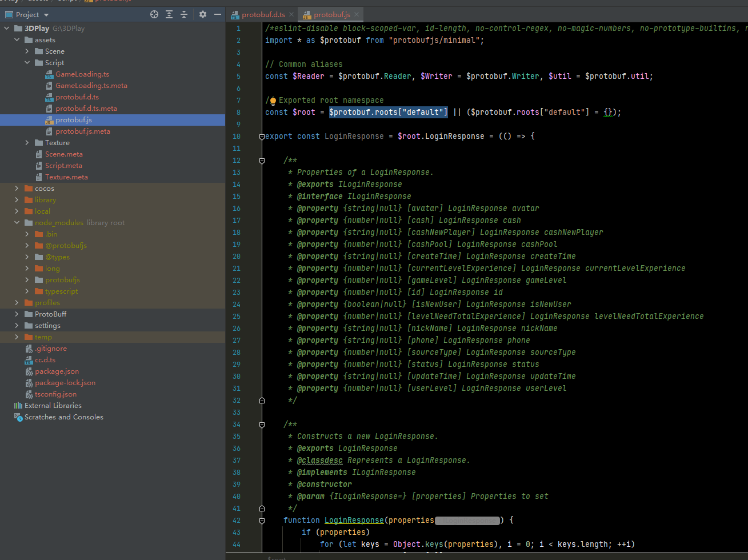The image size is (748, 560).
Task: Fold the LoginResponse function at line 42
Action: click(x=262, y=521)
